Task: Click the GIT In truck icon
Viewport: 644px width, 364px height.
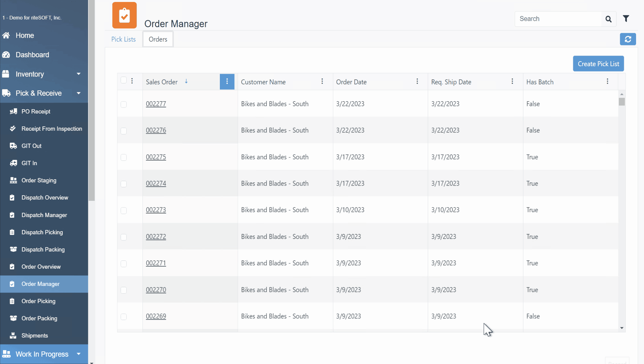Action: (13, 163)
